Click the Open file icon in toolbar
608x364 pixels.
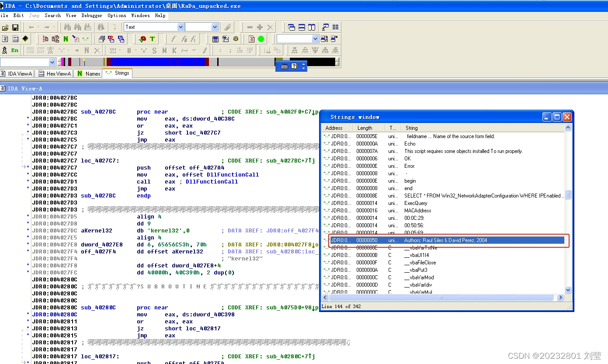click(x=5, y=27)
